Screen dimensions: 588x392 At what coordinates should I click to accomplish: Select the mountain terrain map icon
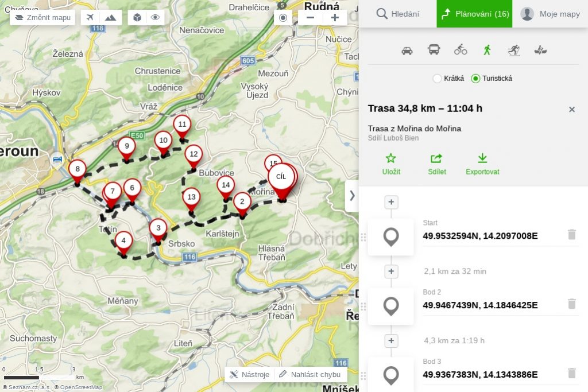tap(111, 18)
